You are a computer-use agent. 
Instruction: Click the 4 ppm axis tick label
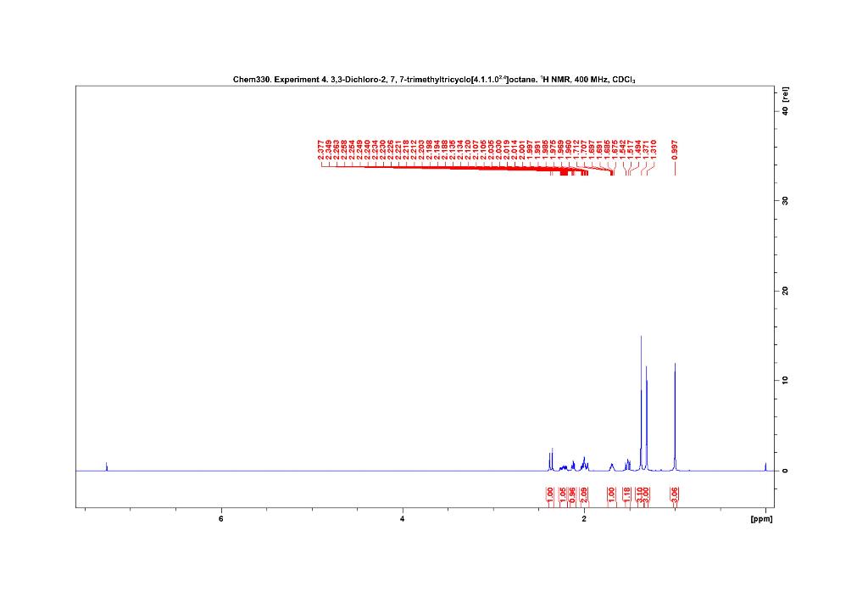pyautogui.click(x=402, y=518)
